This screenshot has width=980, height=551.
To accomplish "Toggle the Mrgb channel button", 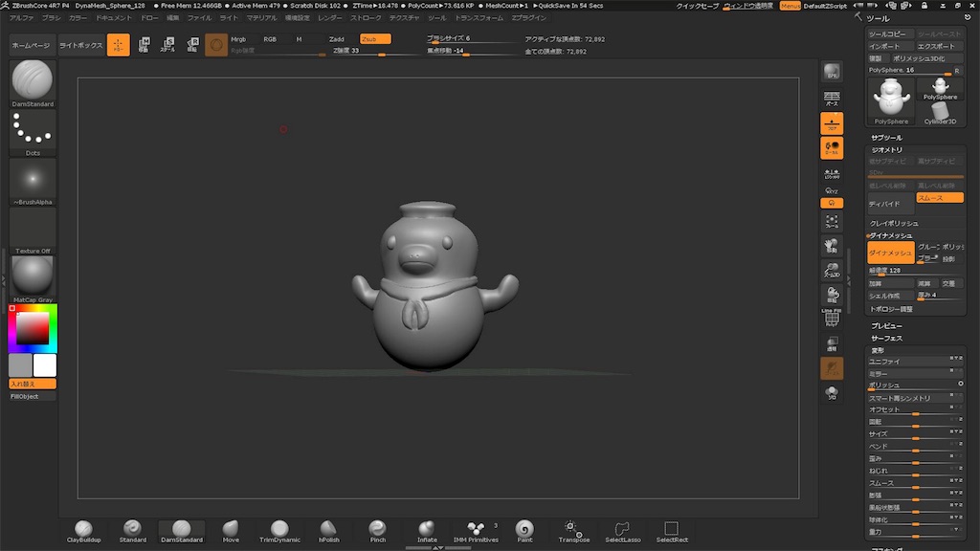I will (238, 38).
